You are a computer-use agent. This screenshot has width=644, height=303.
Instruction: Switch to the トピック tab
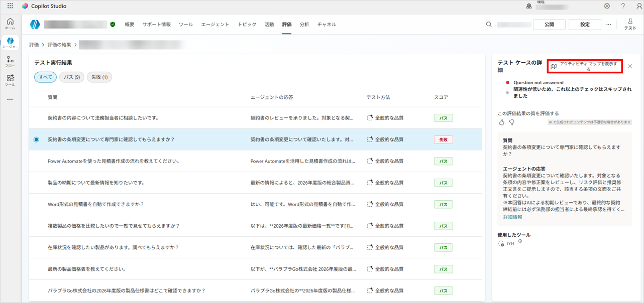[x=247, y=24]
